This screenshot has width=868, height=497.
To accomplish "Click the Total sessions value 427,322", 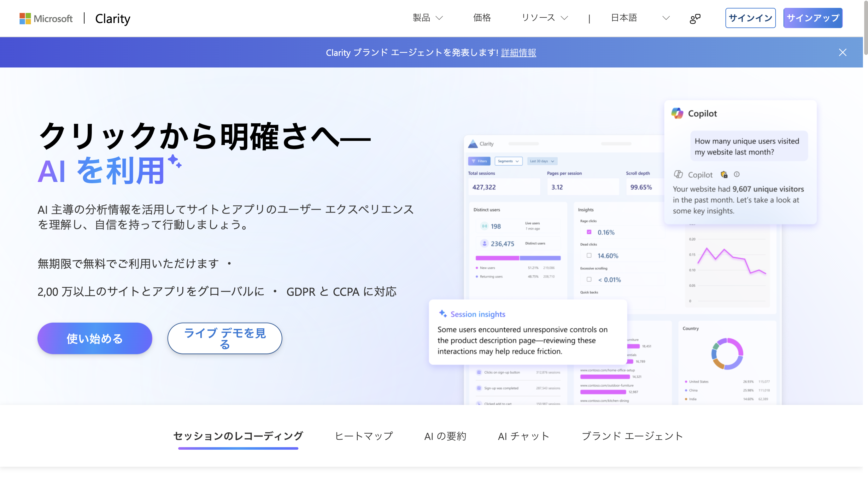I will click(484, 187).
